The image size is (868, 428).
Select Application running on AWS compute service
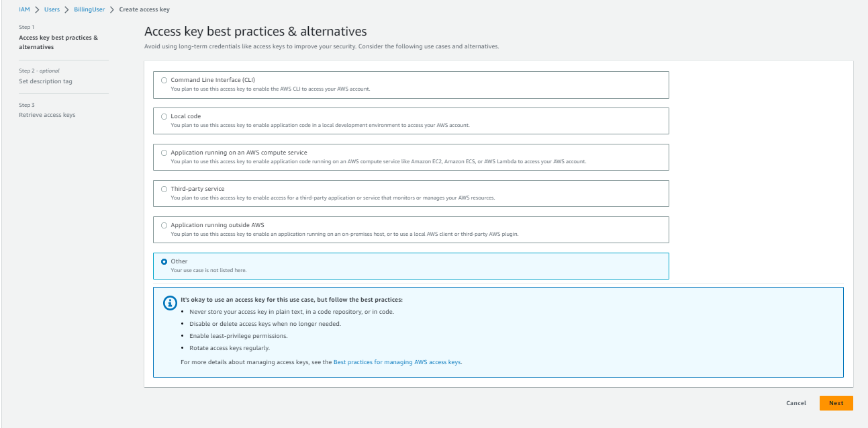[x=164, y=153]
